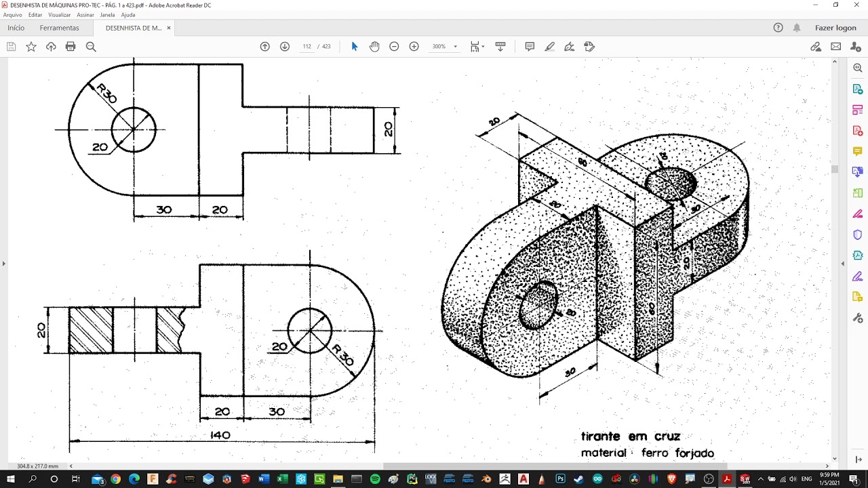Open the Editar menu
Image resolution: width=868 pixels, height=488 pixels.
coord(35,14)
